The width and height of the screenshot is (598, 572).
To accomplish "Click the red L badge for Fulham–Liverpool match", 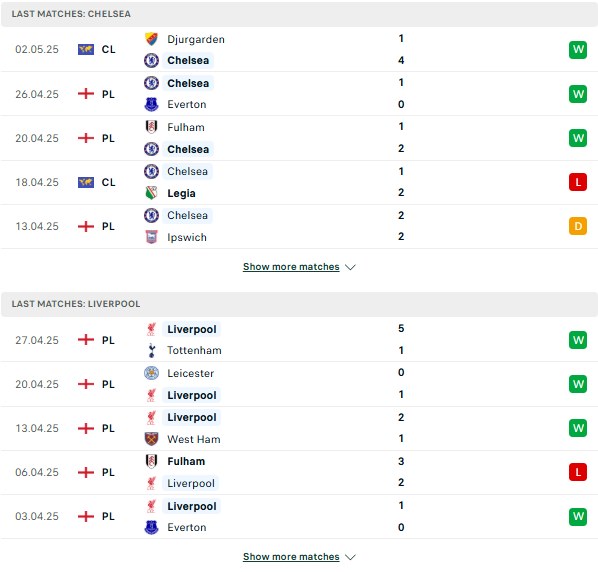I will (x=578, y=472).
